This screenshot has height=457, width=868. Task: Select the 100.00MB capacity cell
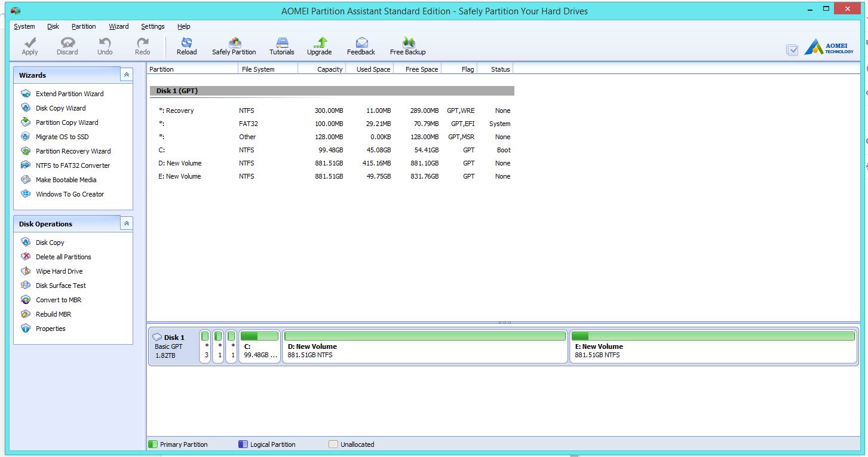point(329,124)
